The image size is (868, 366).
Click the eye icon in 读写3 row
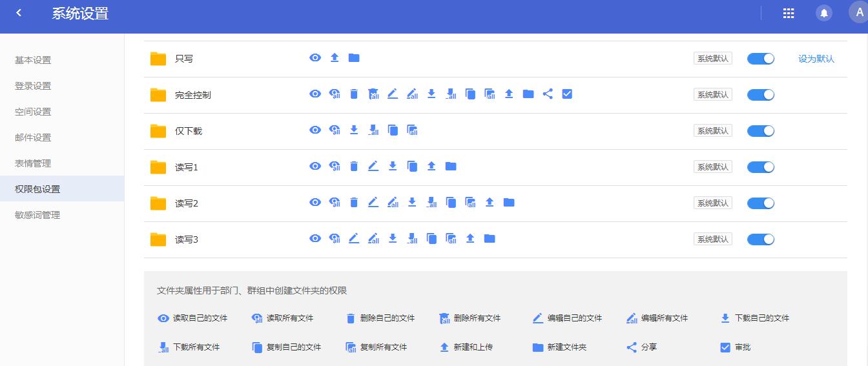pos(315,239)
